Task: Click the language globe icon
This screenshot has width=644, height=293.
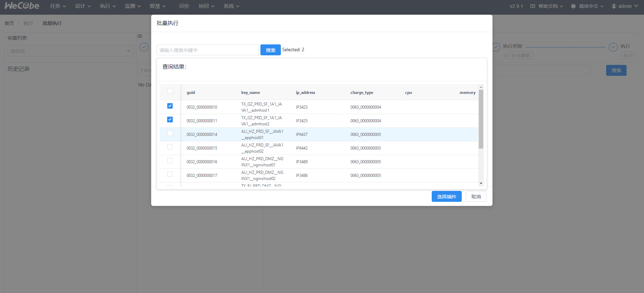Action: point(573,6)
